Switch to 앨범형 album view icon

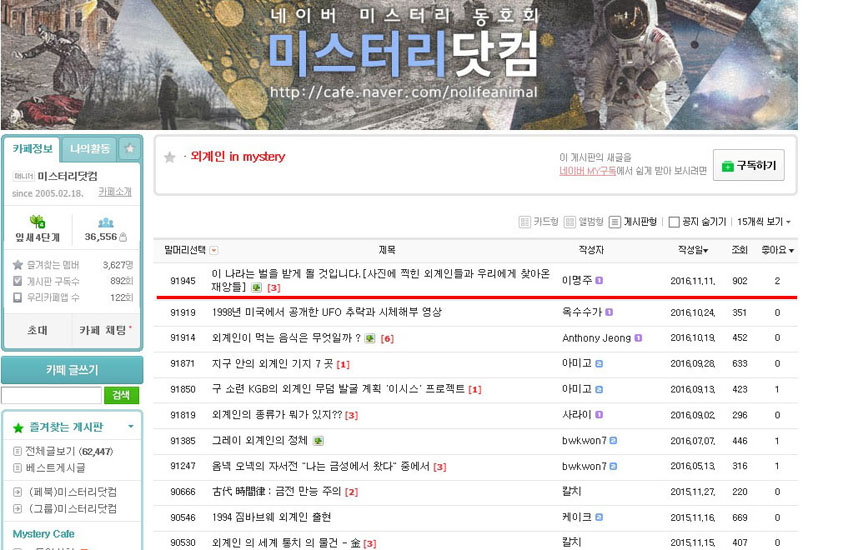[570, 221]
